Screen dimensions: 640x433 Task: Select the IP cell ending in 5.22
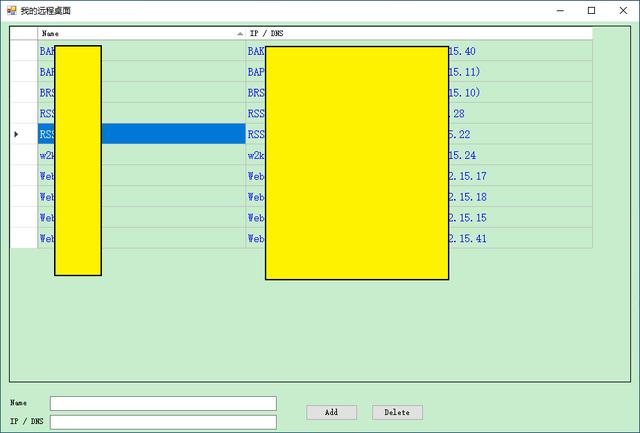click(419, 134)
